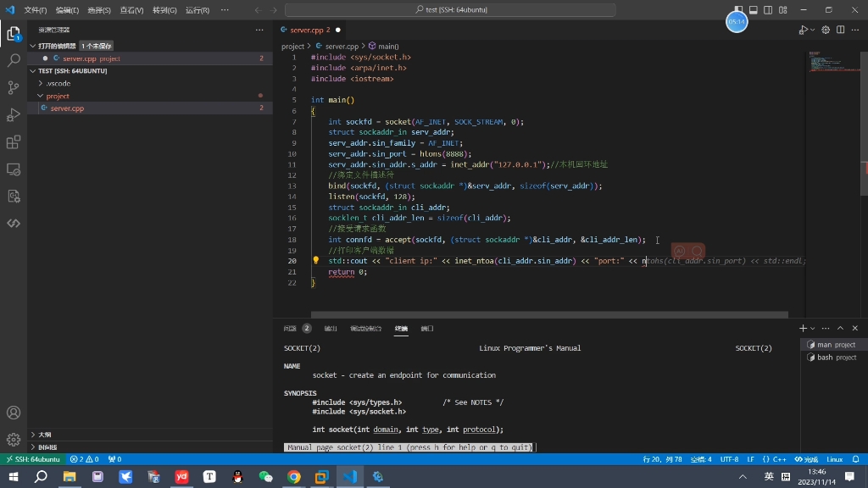Open the run button dropdown arrow
868x488 pixels.
coord(812,30)
